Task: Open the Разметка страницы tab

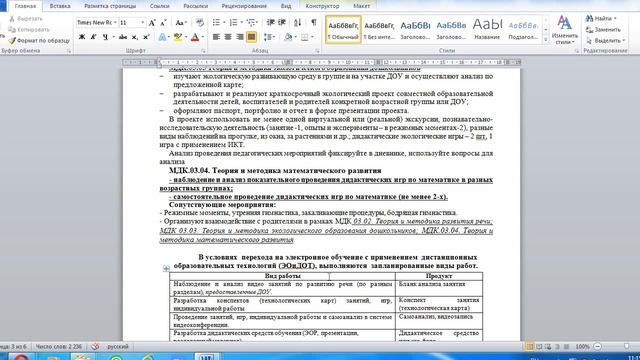Action: pos(110,6)
